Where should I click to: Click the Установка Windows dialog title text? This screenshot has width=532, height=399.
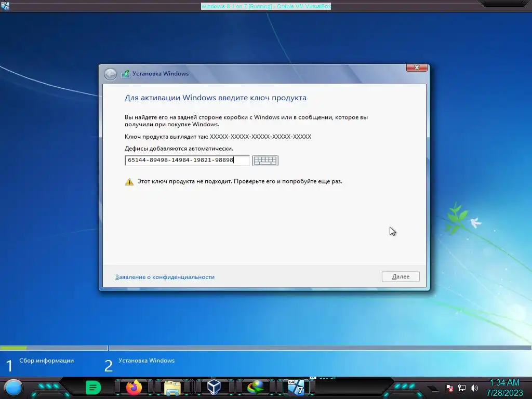(x=161, y=74)
